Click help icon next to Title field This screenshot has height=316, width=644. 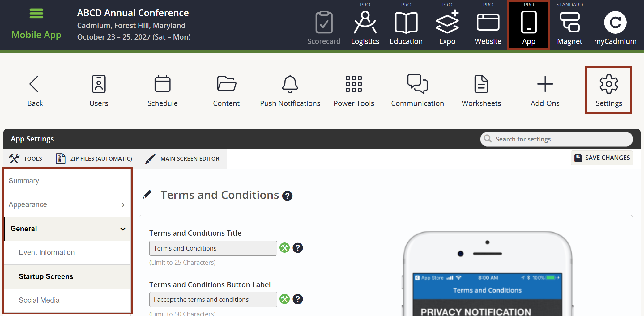[x=298, y=248]
